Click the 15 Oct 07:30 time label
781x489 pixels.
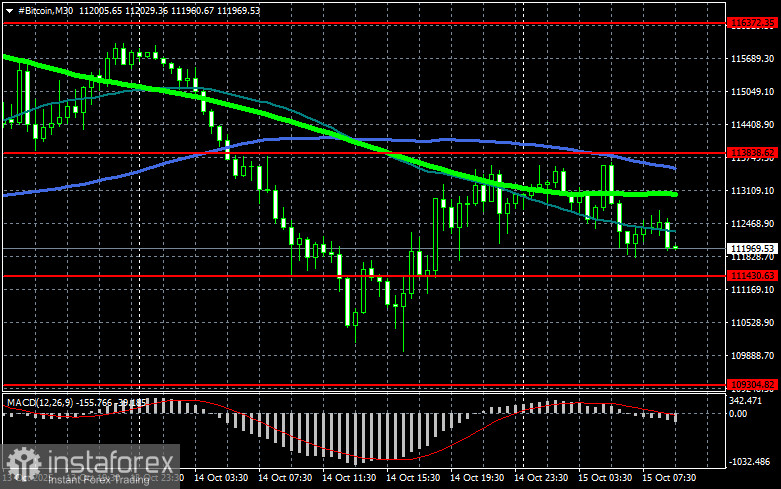tap(669, 478)
